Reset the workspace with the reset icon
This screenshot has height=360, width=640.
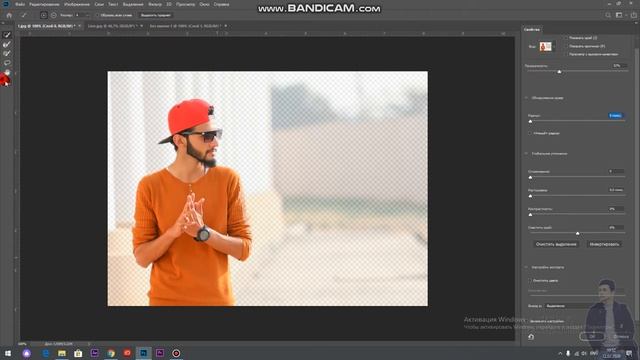(x=531, y=337)
